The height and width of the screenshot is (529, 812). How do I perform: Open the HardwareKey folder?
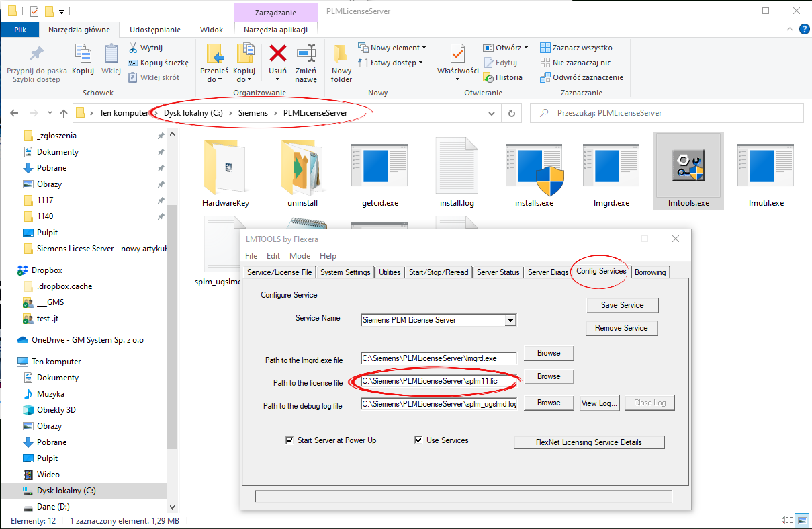point(226,165)
